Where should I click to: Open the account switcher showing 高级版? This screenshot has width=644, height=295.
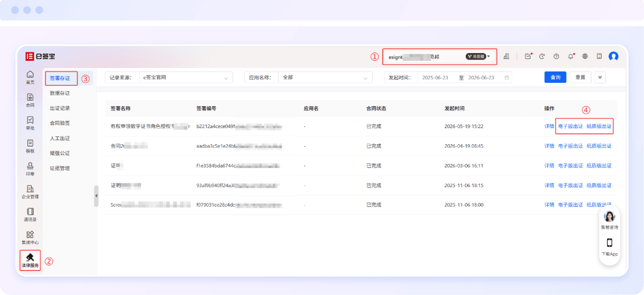(x=439, y=57)
